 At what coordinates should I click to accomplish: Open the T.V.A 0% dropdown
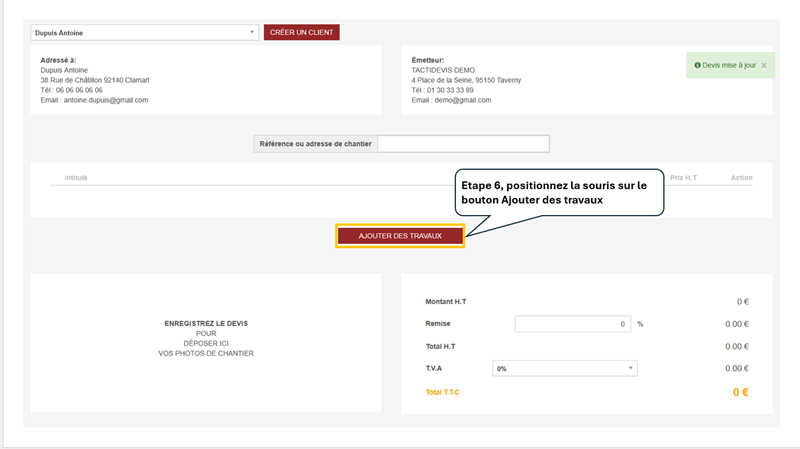564,368
